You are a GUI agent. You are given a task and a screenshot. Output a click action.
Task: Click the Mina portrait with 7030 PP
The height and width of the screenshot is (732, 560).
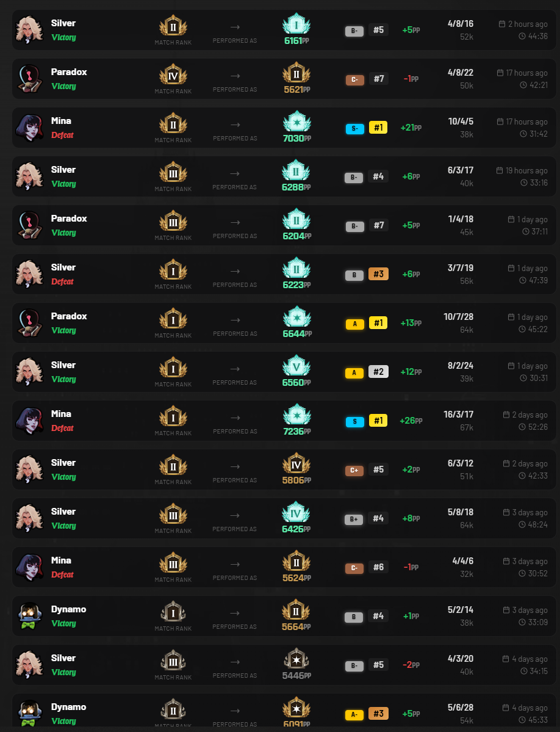(x=29, y=128)
